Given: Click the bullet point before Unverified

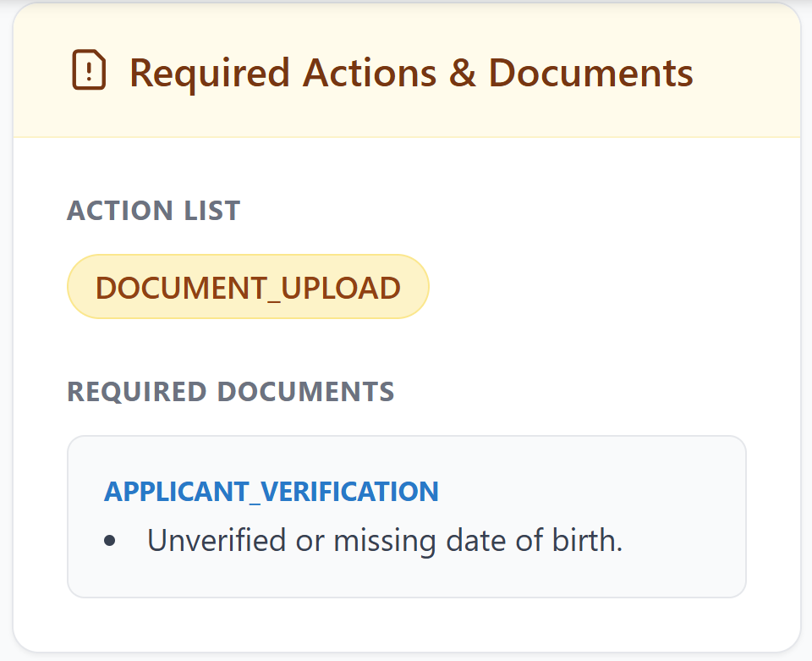Looking at the screenshot, I should (x=110, y=542).
